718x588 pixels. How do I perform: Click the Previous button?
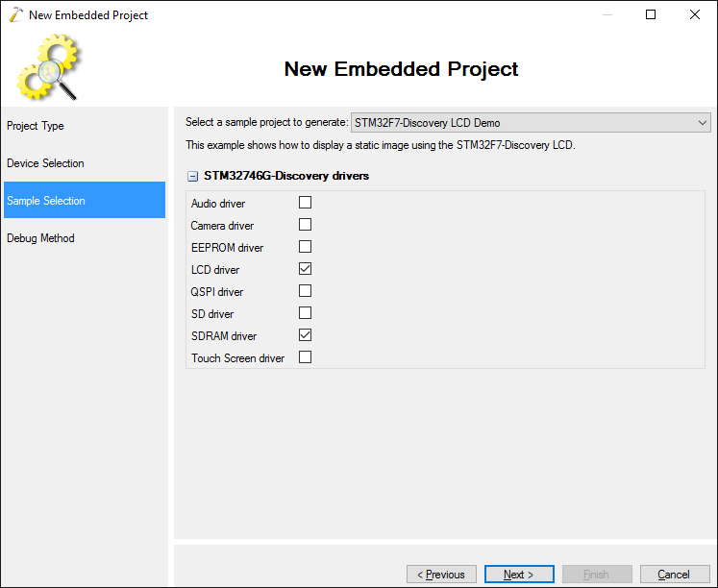[441, 575]
